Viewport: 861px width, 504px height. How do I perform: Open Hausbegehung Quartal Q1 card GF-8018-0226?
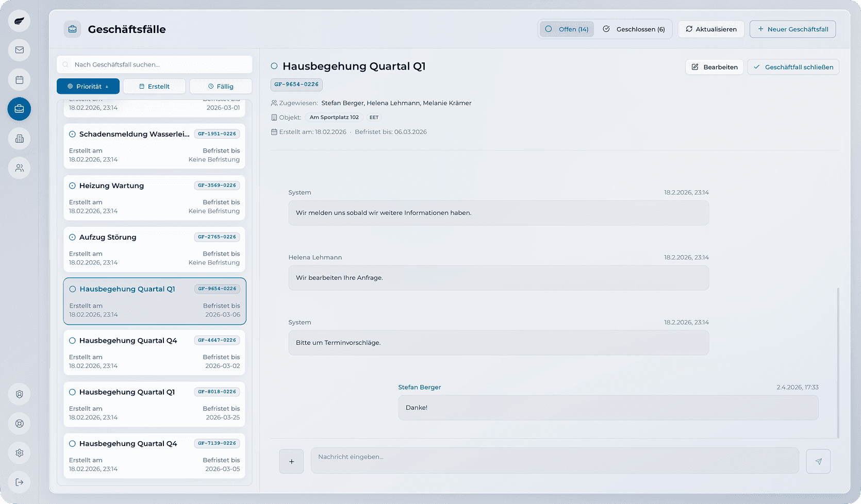pos(154,404)
